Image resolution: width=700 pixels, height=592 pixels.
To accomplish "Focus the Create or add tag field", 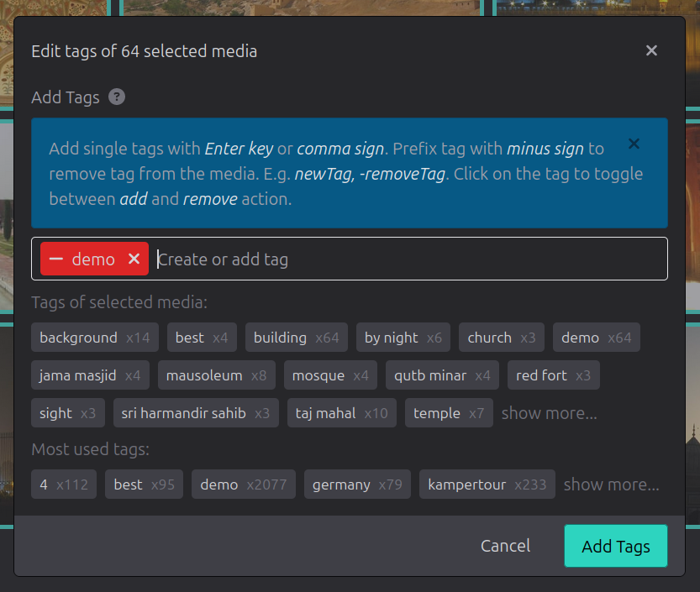I will (x=336, y=259).
